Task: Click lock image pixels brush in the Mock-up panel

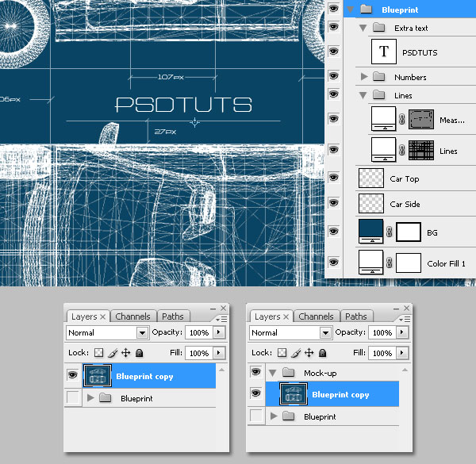Action: pos(295,353)
